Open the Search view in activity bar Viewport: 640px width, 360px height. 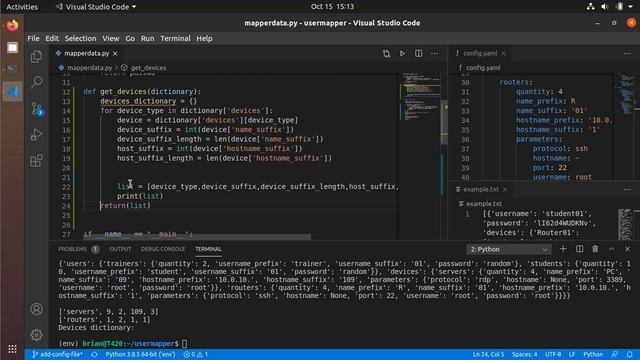[x=36, y=82]
